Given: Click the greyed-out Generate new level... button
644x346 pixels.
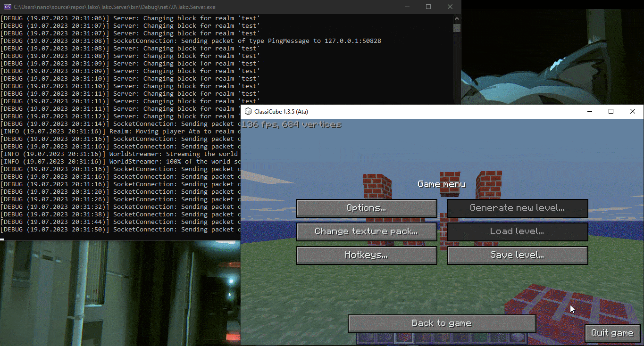Looking at the screenshot, I should 518,208.
